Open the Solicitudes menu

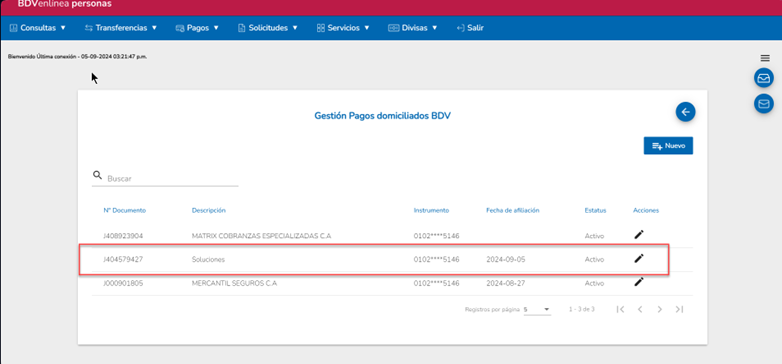tap(268, 28)
